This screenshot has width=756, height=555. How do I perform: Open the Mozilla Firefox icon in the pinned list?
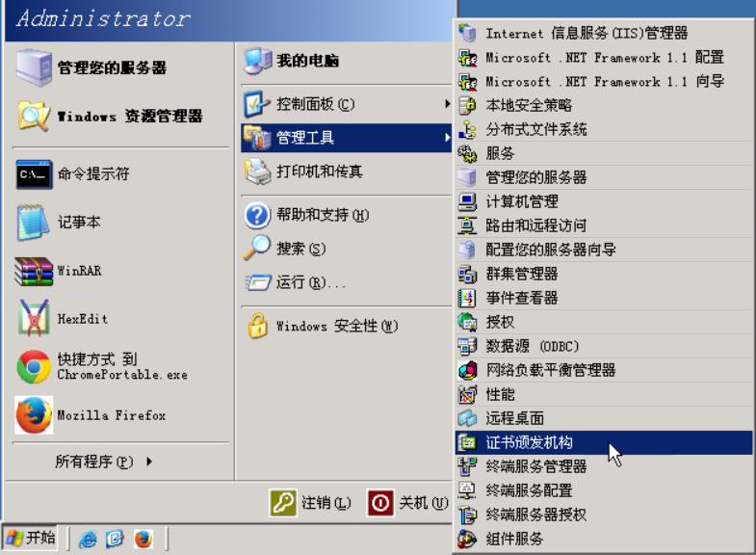34,415
